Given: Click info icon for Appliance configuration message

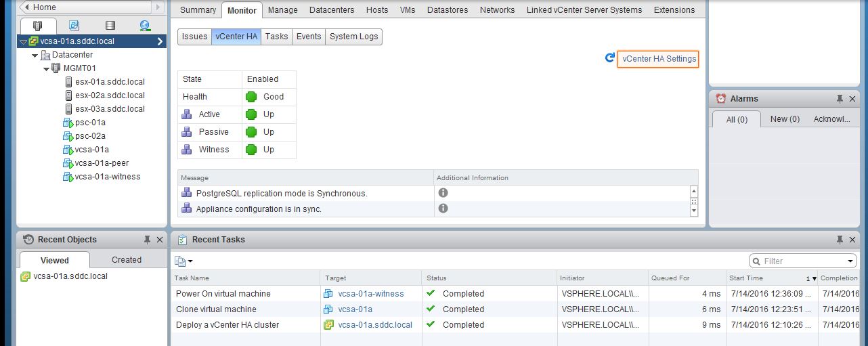Looking at the screenshot, I should [x=443, y=209].
